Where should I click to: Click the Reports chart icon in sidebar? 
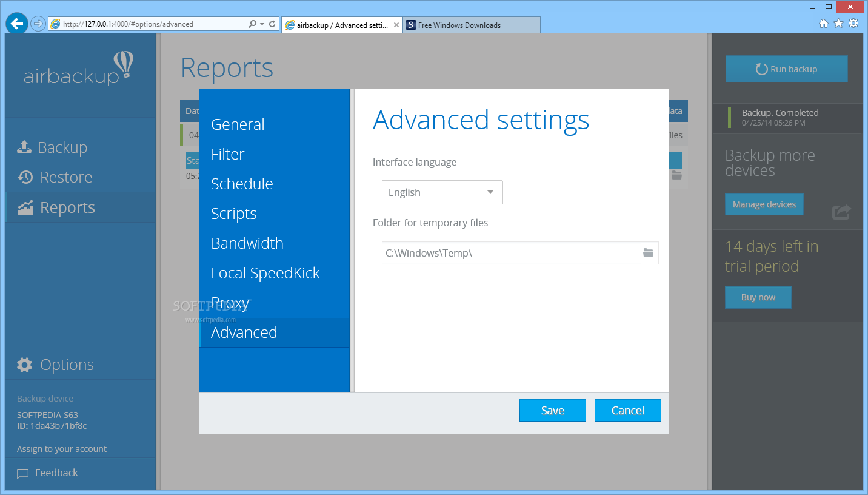click(25, 207)
